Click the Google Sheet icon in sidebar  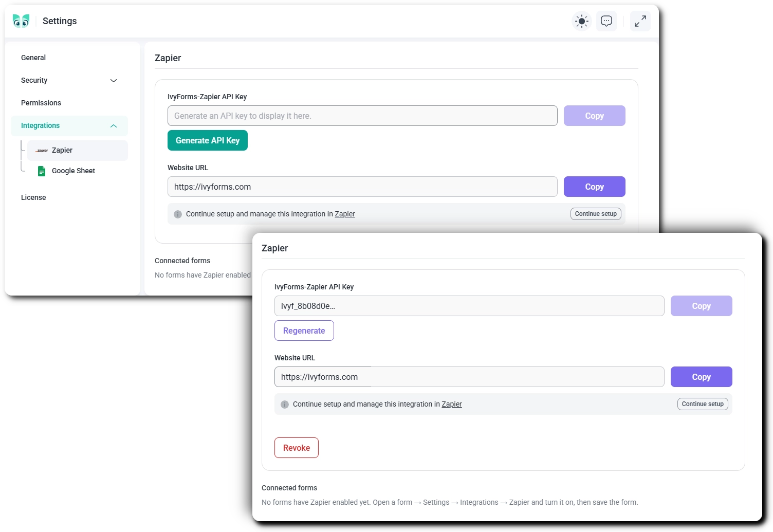tap(42, 171)
